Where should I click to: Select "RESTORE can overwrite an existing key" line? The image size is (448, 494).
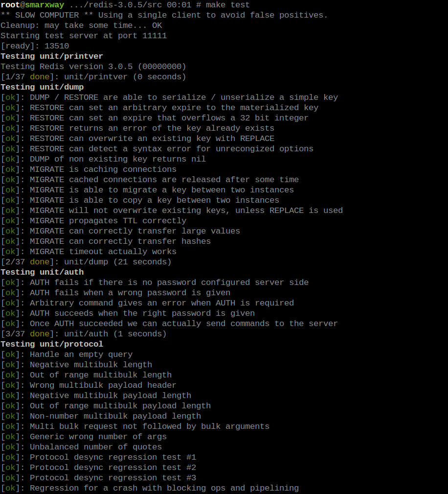[x=137, y=139]
